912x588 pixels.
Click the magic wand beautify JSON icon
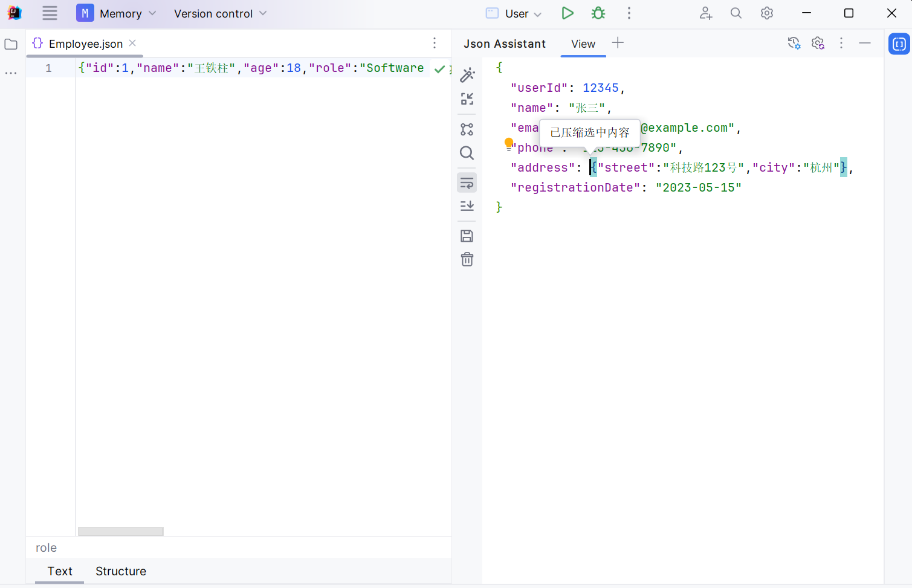467,75
